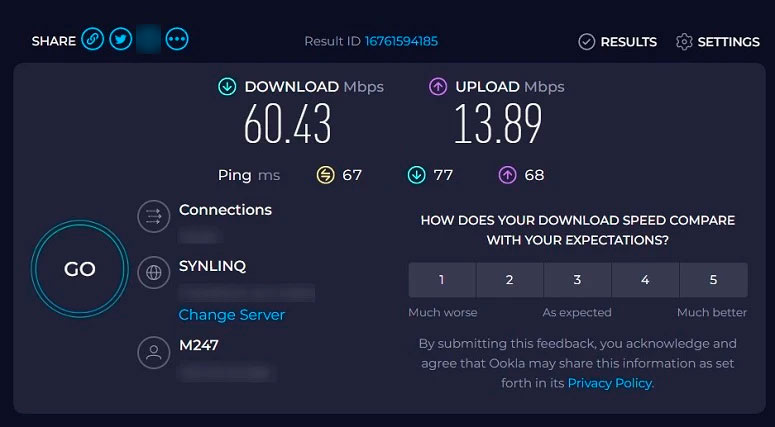Click the Change Server link

(x=232, y=315)
